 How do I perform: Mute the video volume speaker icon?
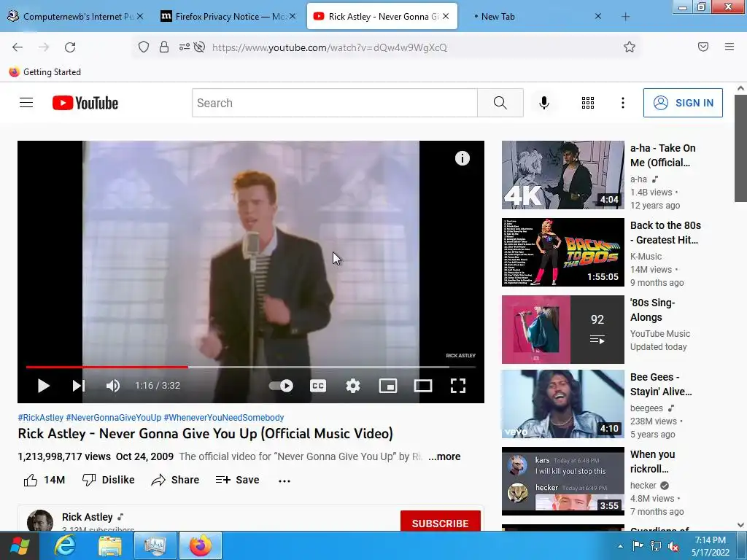click(113, 386)
